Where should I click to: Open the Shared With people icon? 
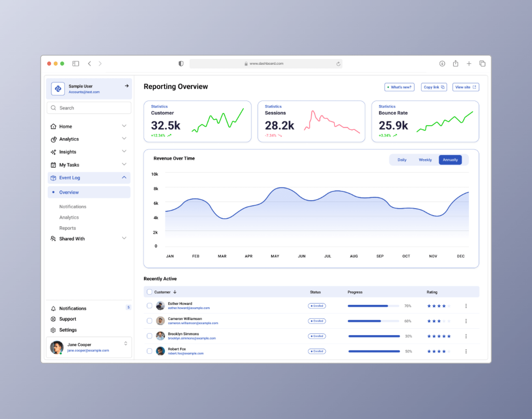[53, 239]
